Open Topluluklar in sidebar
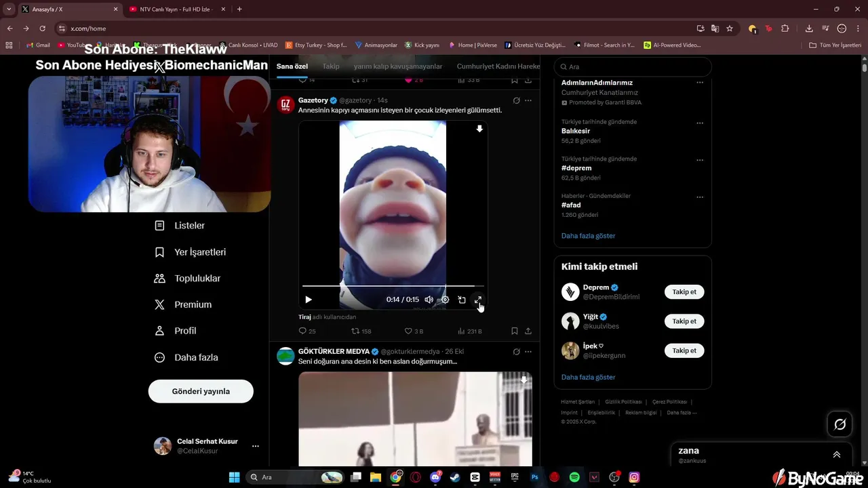This screenshot has width=868, height=488. tap(188, 279)
